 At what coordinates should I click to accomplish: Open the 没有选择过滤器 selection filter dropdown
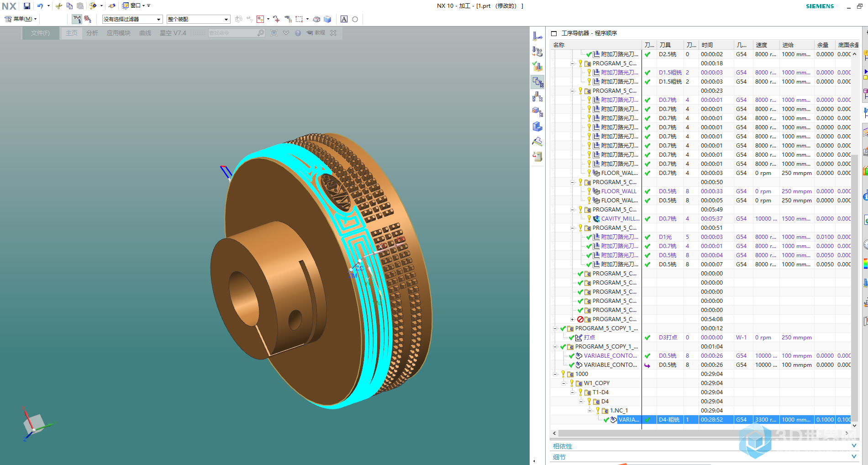tap(132, 19)
